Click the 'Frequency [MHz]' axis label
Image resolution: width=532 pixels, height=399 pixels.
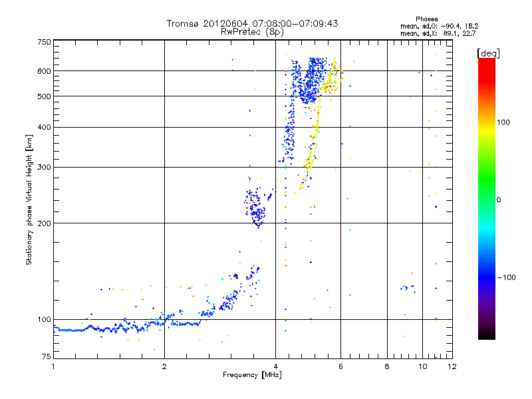pos(252,375)
